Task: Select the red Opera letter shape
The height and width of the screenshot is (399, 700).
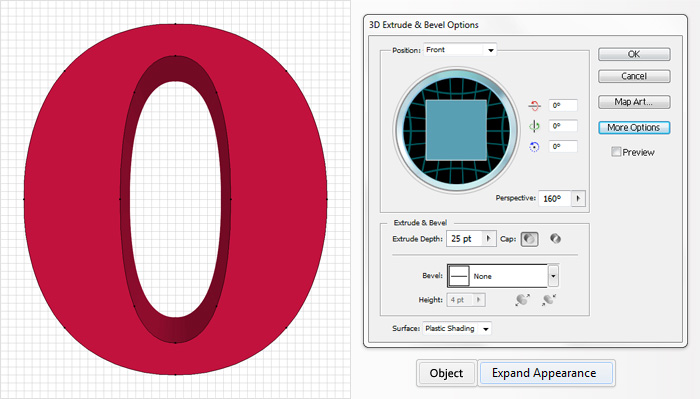Action: pos(71,199)
